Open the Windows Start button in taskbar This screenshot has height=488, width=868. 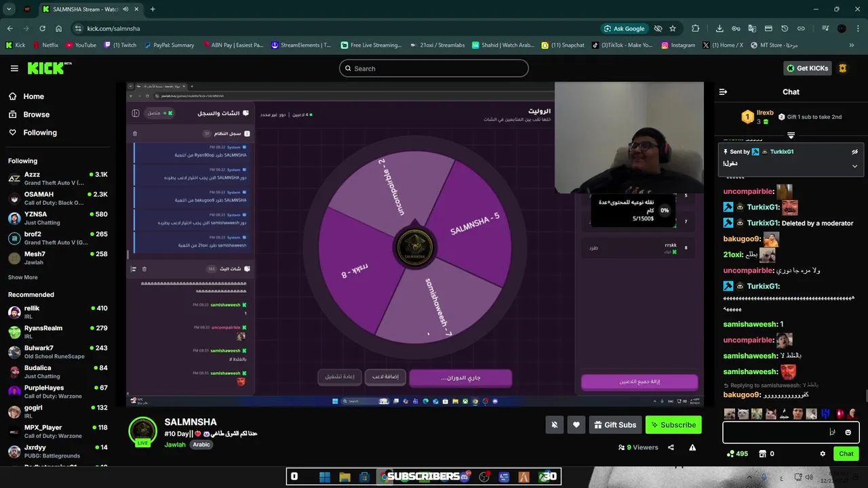pyautogui.click(x=324, y=477)
